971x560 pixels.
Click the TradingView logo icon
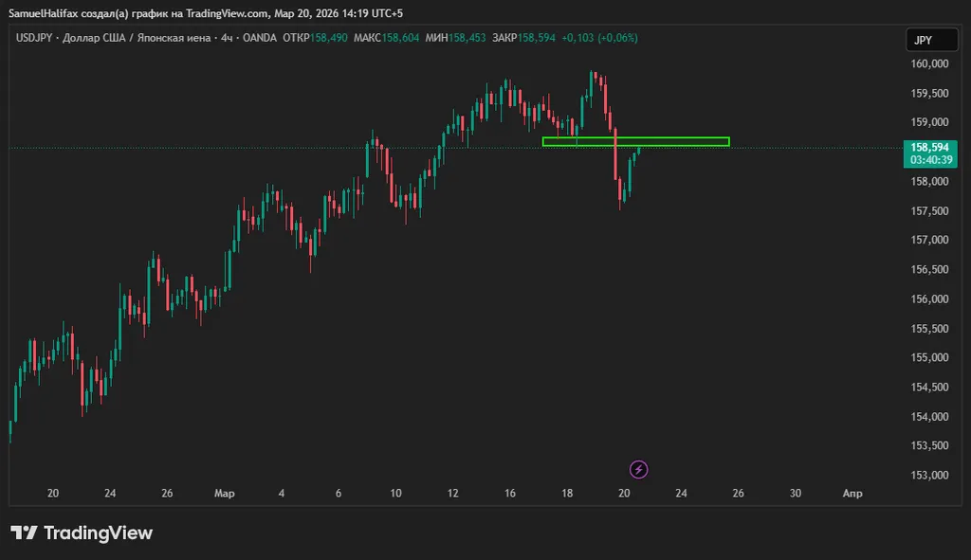coord(25,533)
